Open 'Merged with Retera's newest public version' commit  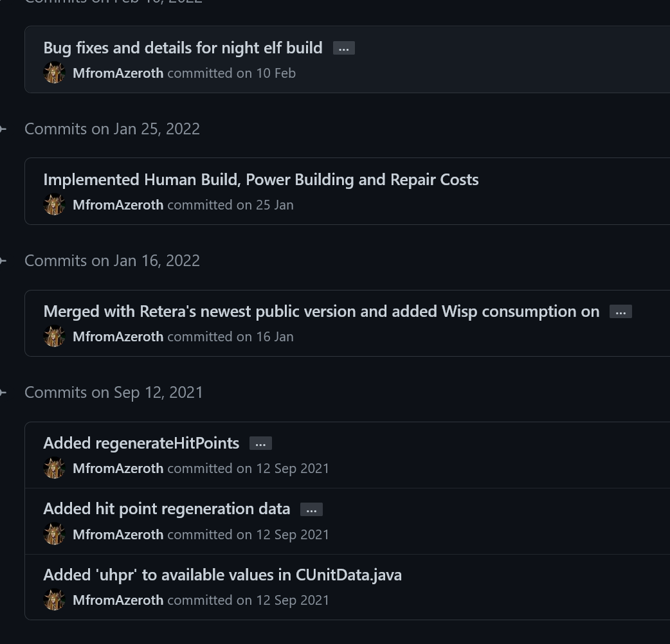click(x=321, y=311)
